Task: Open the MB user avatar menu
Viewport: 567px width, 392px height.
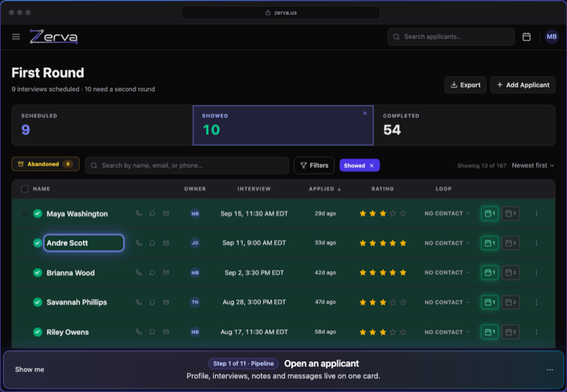Action: (551, 36)
